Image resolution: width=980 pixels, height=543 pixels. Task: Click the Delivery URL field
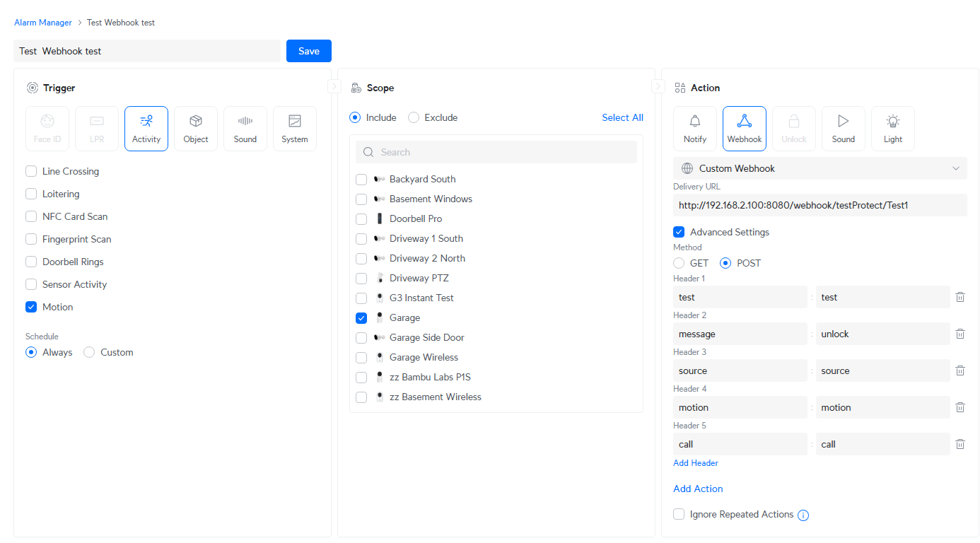pos(820,205)
